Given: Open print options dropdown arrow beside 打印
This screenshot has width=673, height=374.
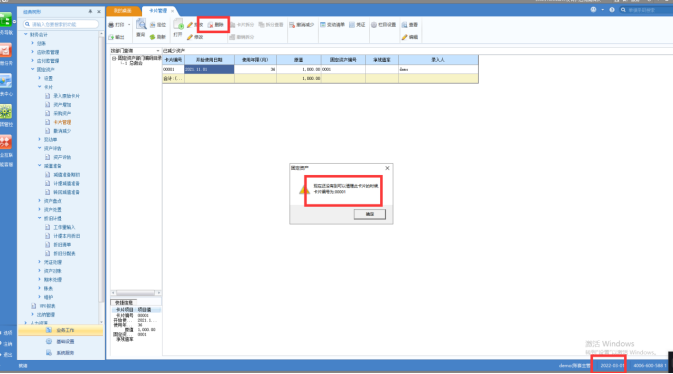Looking at the screenshot, I should point(129,25).
